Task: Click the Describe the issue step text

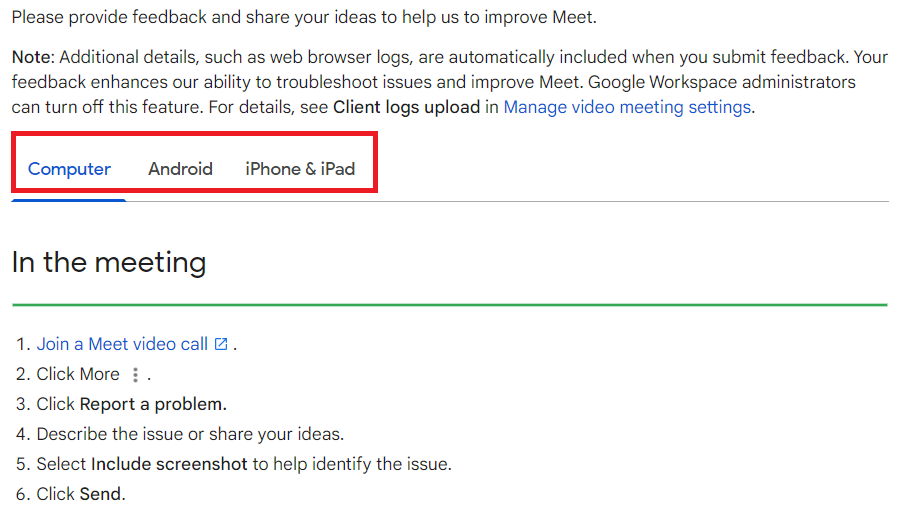Action: [190, 435]
